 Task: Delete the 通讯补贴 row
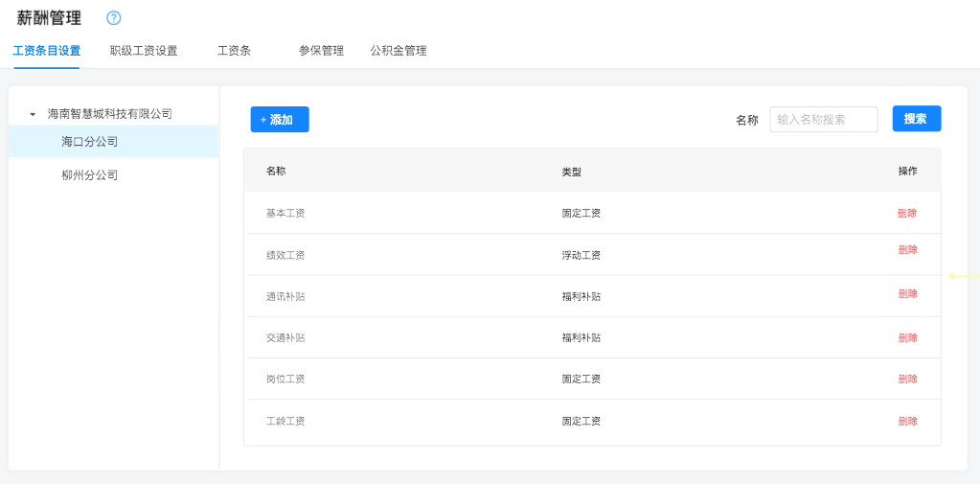pos(907,294)
